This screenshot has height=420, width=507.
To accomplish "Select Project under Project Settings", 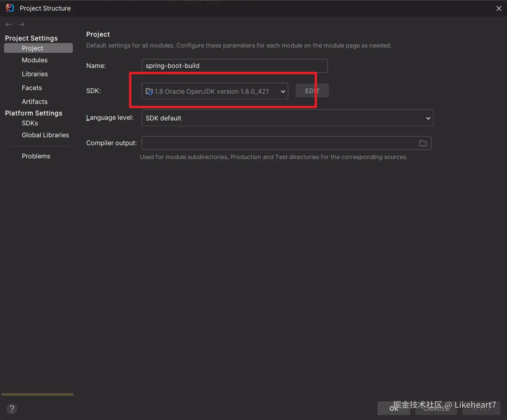I will [x=38, y=48].
